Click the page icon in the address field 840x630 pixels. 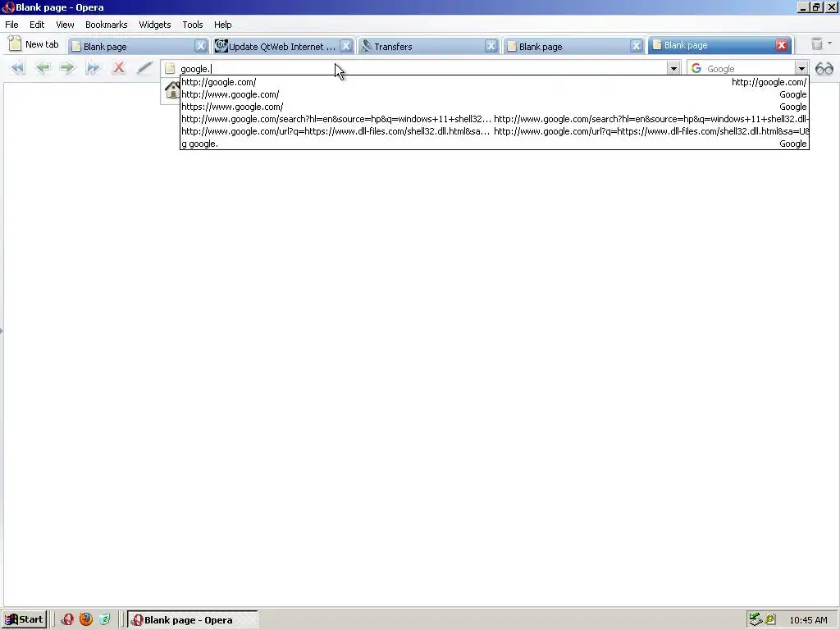pos(170,69)
